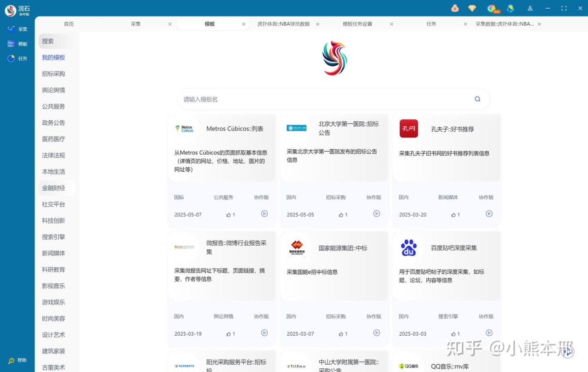Run the Metros Cúbicos::列表 template
The width and height of the screenshot is (588, 372).
tap(264, 214)
